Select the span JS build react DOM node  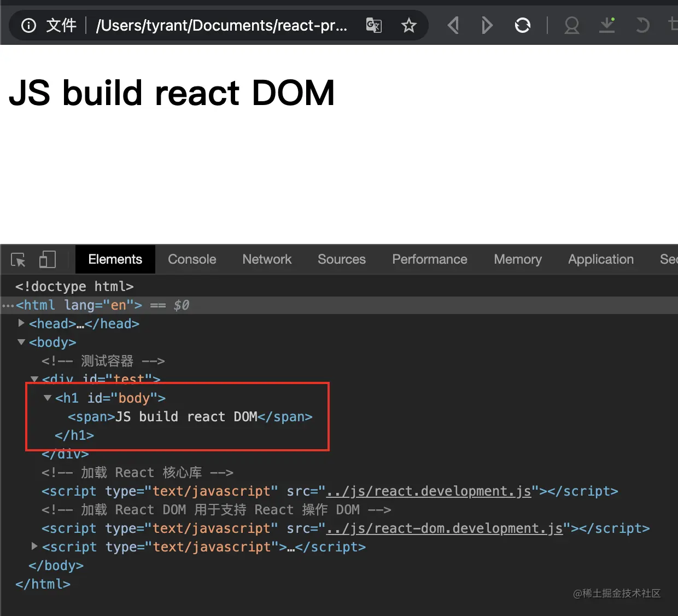click(x=190, y=416)
